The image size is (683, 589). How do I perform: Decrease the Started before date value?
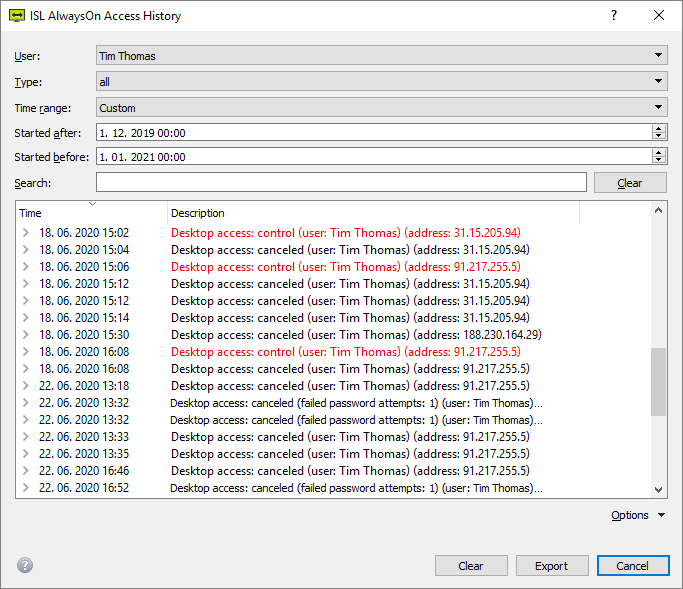coord(659,160)
